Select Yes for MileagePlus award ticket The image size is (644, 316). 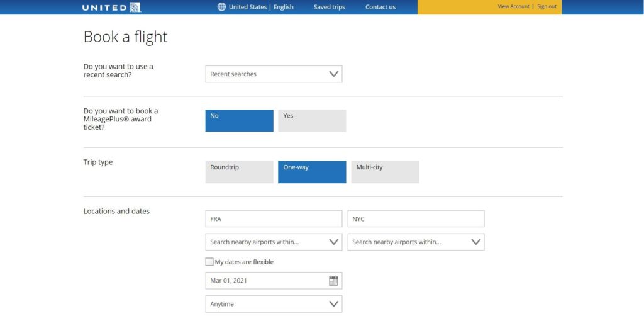[x=312, y=120]
